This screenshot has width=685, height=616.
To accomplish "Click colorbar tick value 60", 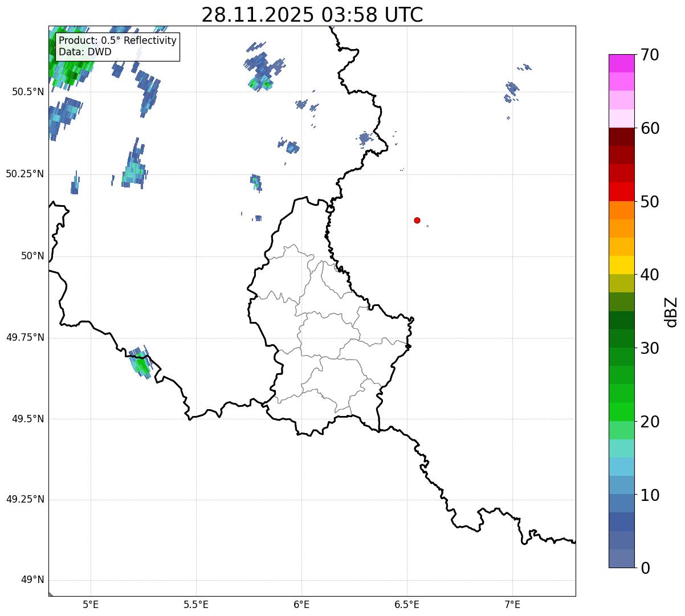I will [x=650, y=128].
